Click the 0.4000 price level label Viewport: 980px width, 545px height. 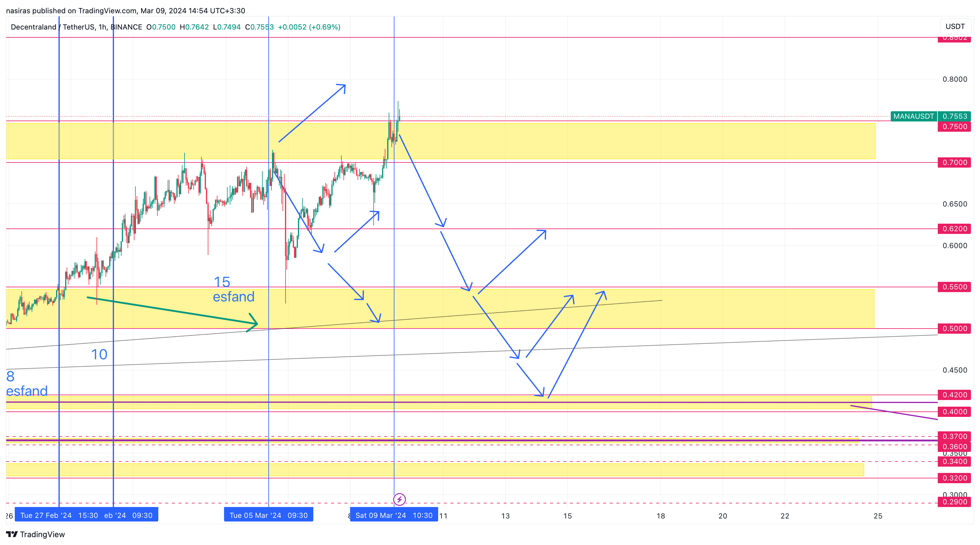pyautogui.click(x=954, y=411)
